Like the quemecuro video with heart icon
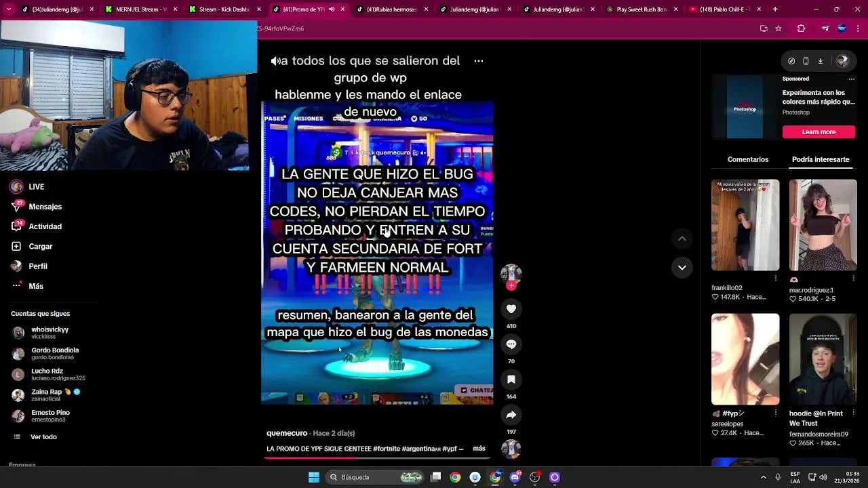 (x=511, y=309)
